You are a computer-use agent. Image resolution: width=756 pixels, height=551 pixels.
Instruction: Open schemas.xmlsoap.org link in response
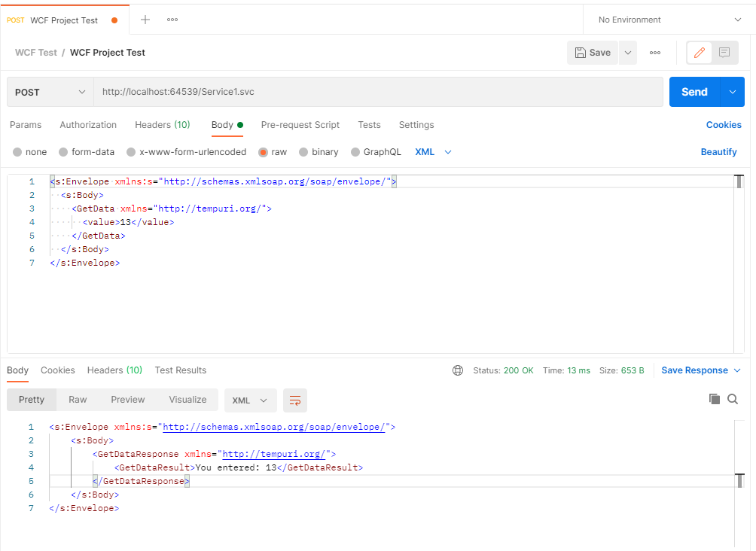(274, 427)
